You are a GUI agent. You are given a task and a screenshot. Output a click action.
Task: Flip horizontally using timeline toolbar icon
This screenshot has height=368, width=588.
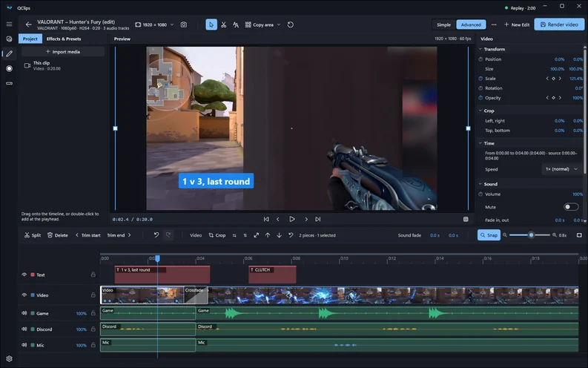tap(234, 236)
